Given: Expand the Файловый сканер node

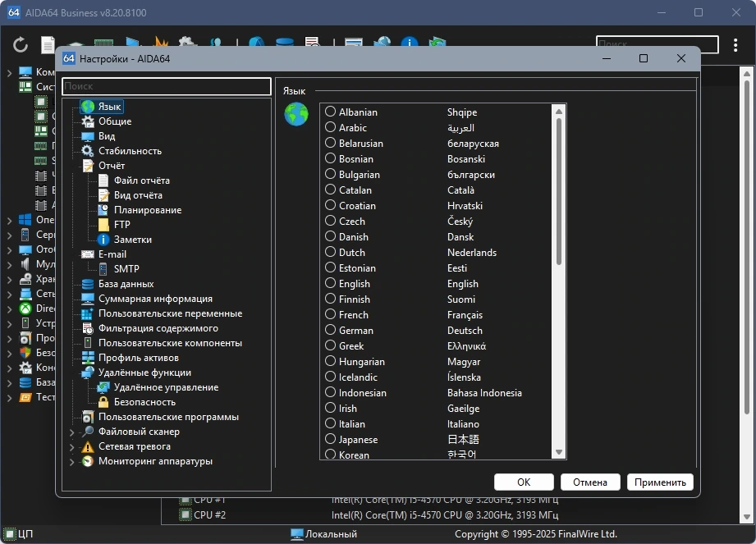Looking at the screenshot, I should pos(71,432).
